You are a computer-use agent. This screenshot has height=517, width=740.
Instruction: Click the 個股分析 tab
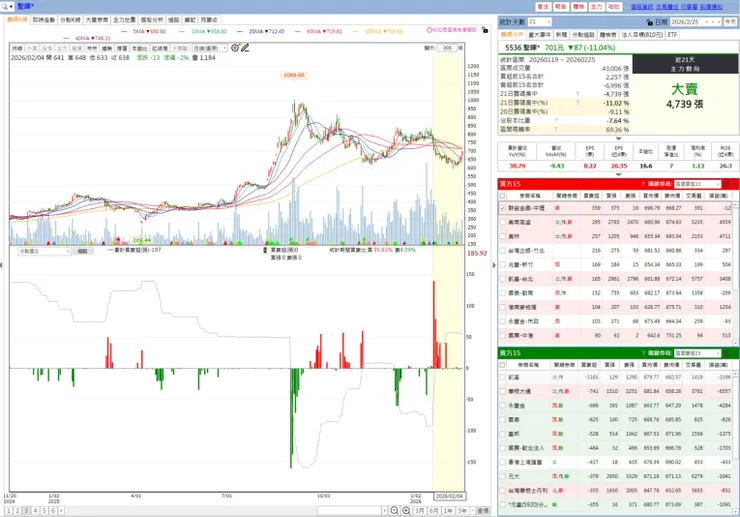[x=152, y=20]
